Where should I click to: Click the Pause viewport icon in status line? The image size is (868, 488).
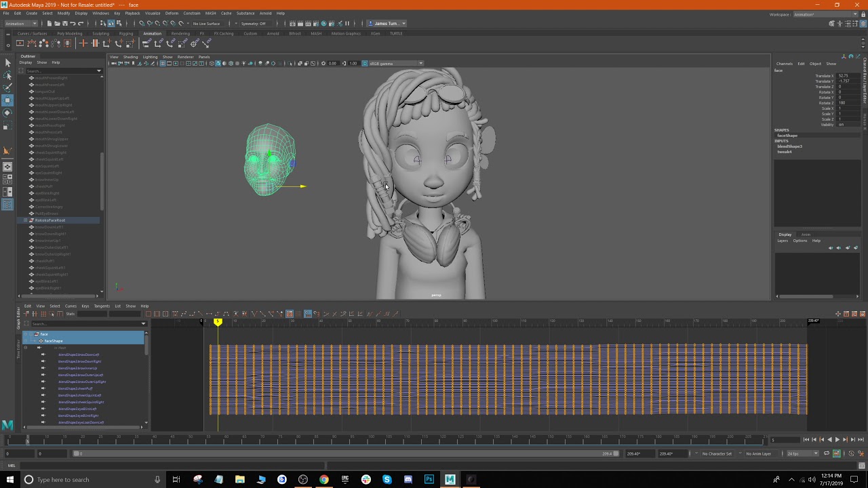(x=347, y=23)
